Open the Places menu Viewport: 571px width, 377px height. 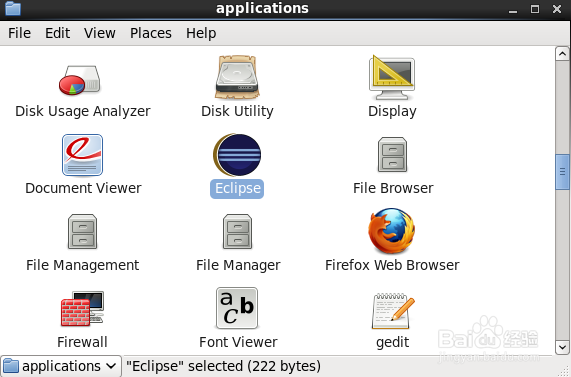tap(151, 33)
